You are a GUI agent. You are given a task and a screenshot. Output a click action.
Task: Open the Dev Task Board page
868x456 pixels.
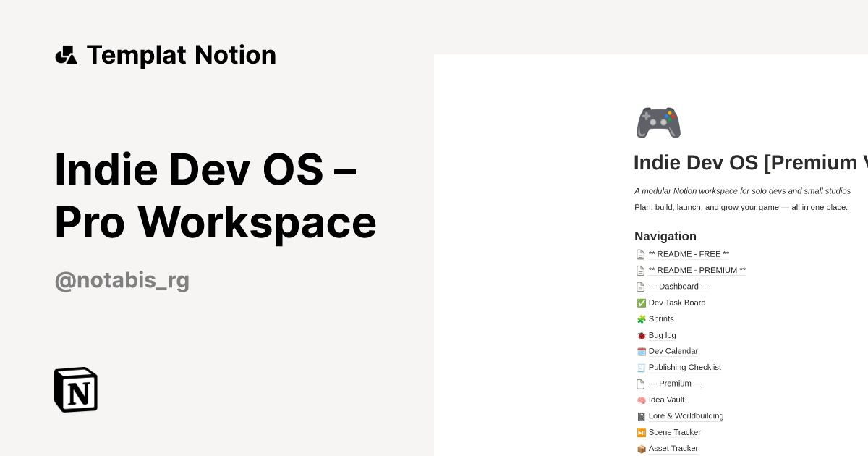click(677, 303)
